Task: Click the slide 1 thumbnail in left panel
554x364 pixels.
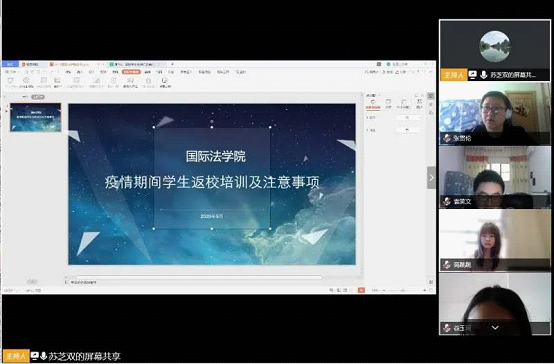Action: click(x=35, y=117)
